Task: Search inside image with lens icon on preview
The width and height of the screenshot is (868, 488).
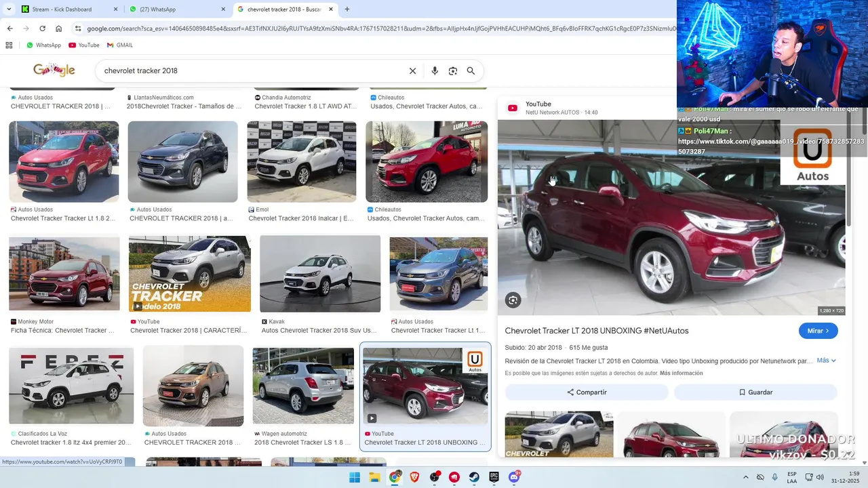Action: 513,300
